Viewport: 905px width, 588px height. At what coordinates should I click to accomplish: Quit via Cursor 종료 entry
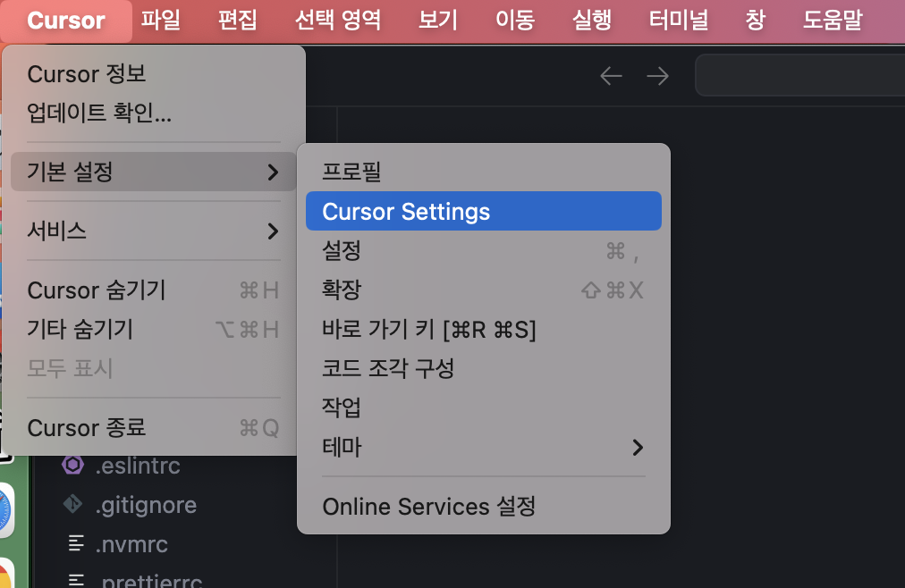[x=154, y=428]
